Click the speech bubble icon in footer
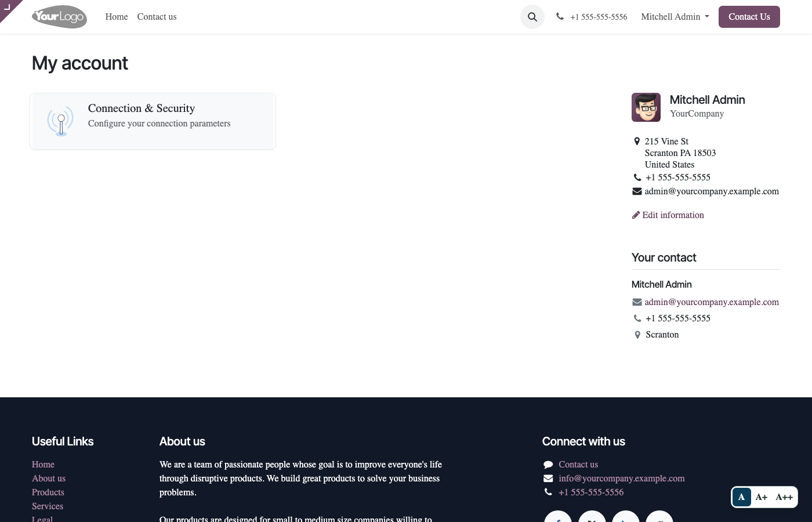 tap(548, 465)
